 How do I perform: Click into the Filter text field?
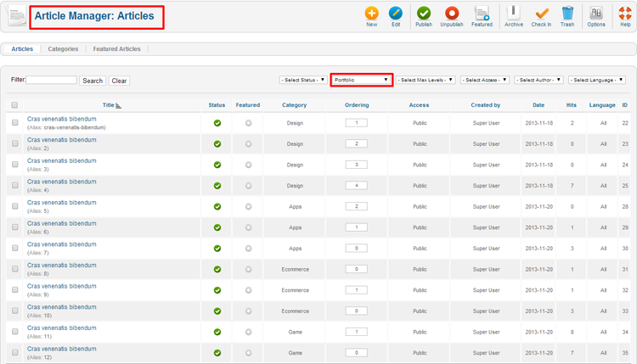pyautogui.click(x=52, y=80)
